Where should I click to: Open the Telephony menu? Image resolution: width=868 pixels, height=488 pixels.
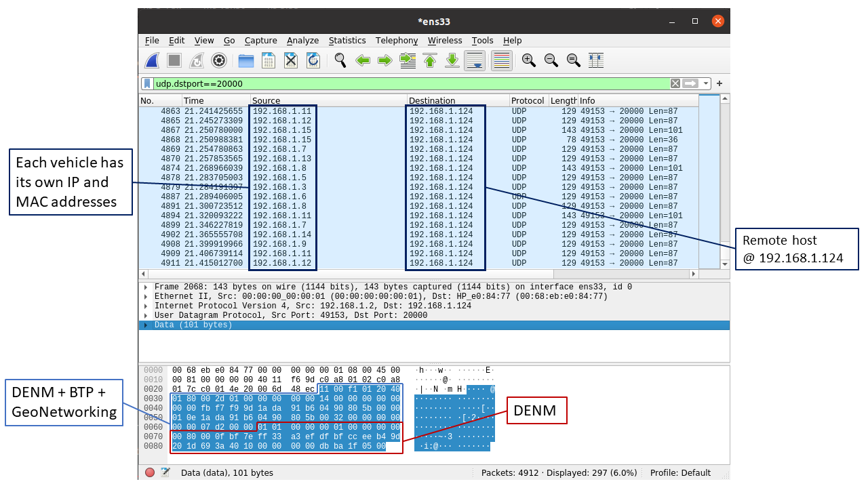pos(397,41)
